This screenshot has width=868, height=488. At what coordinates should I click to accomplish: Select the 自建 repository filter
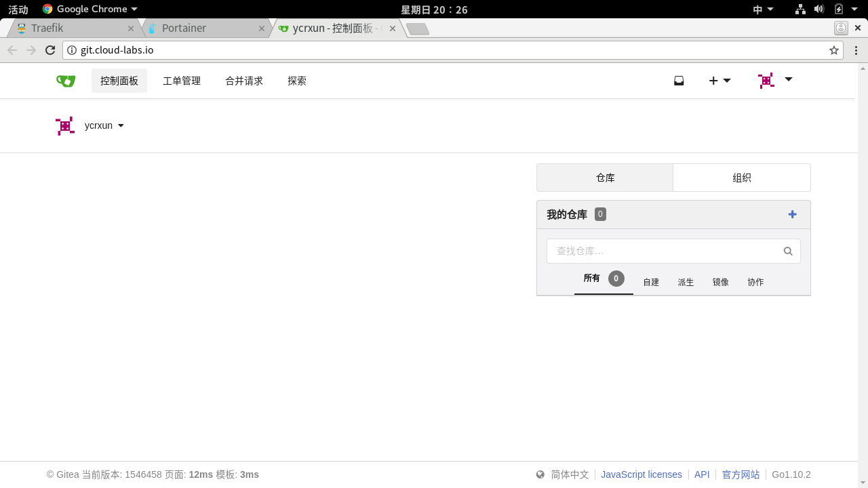click(651, 282)
